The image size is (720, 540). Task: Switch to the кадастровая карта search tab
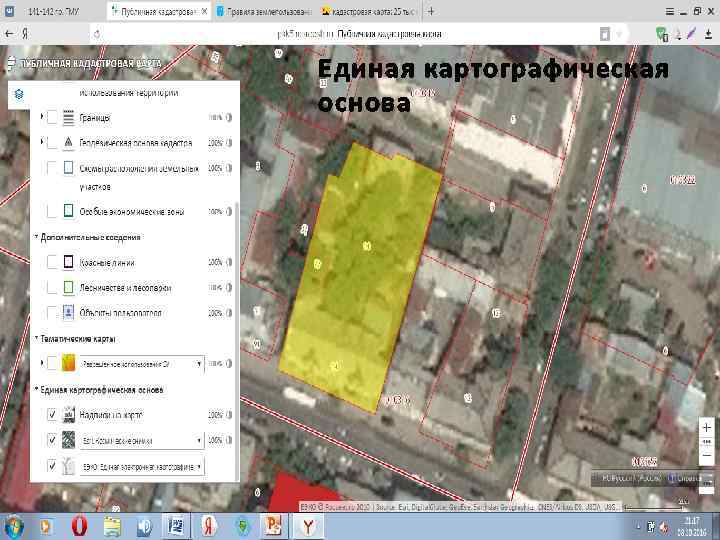pos(369,11)
